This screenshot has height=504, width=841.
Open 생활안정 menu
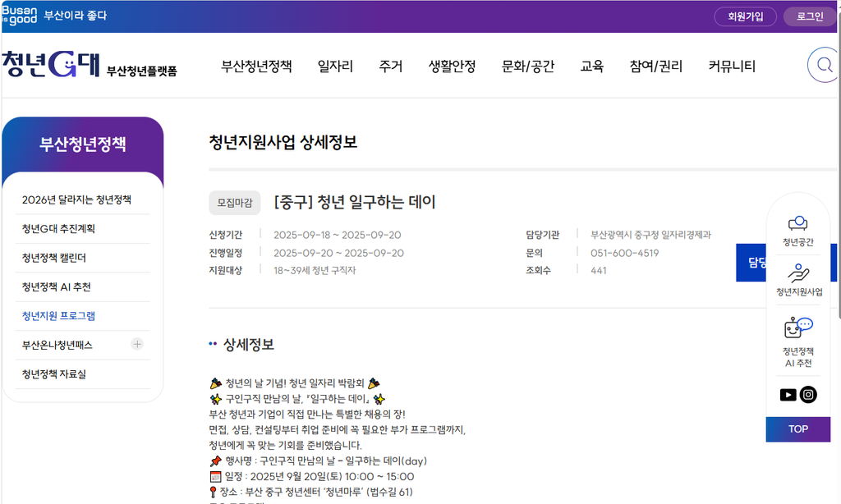point(453,66)
